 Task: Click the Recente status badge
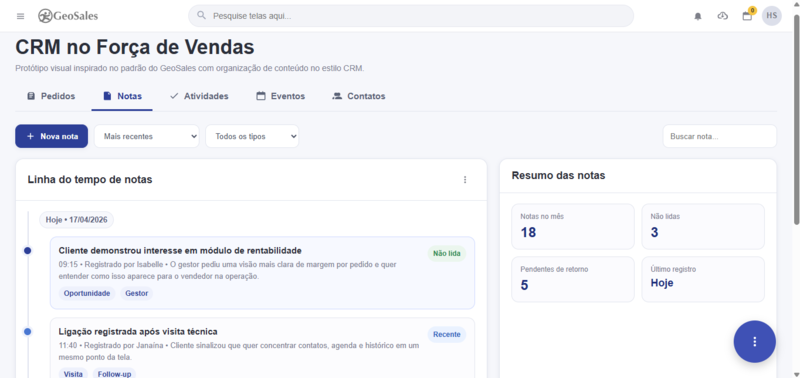tap(446, 335)
